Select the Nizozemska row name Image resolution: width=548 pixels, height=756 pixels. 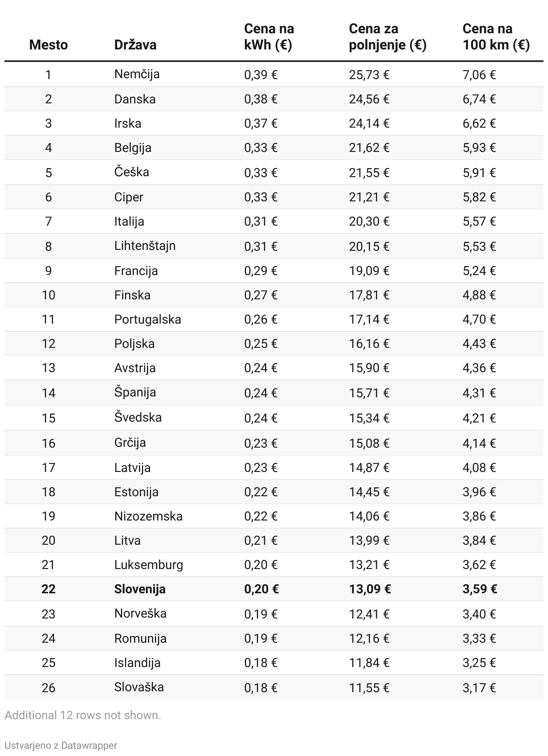click(148, 516)
